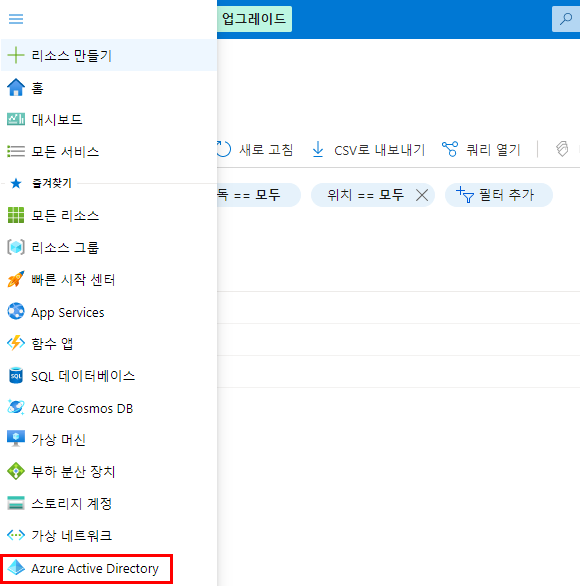Click the 업그레이드 button
The height and width of the screenshot is (586, 580).
coord(254,19)
